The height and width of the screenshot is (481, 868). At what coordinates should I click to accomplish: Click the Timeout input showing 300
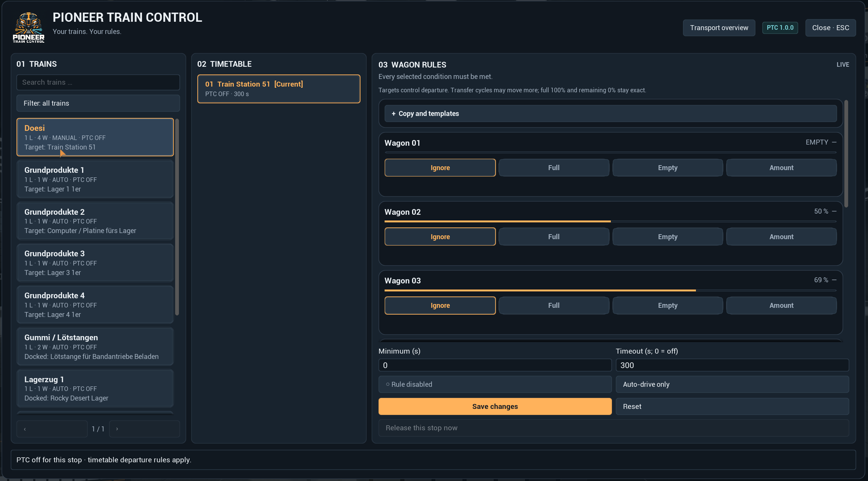[x=732, y=365]
